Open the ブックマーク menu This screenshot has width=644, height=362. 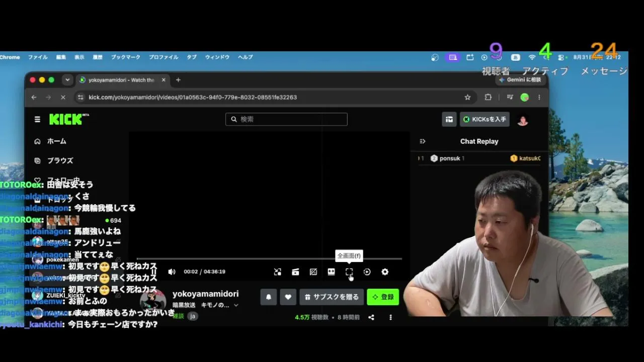click(126, 57)
